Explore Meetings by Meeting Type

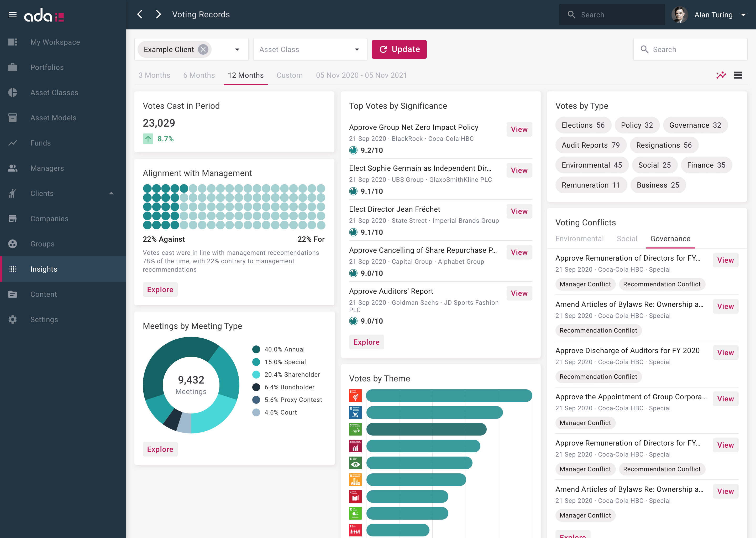click(160, 449)
